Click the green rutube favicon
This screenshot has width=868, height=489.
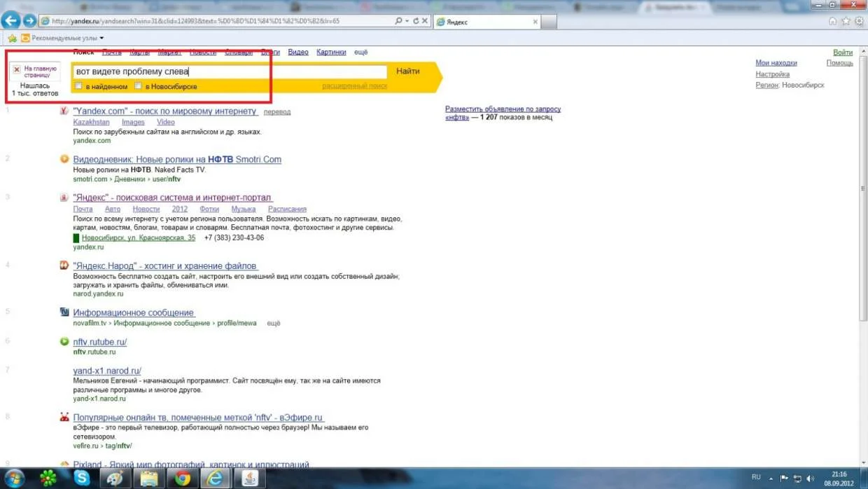[x=64, y=342]
